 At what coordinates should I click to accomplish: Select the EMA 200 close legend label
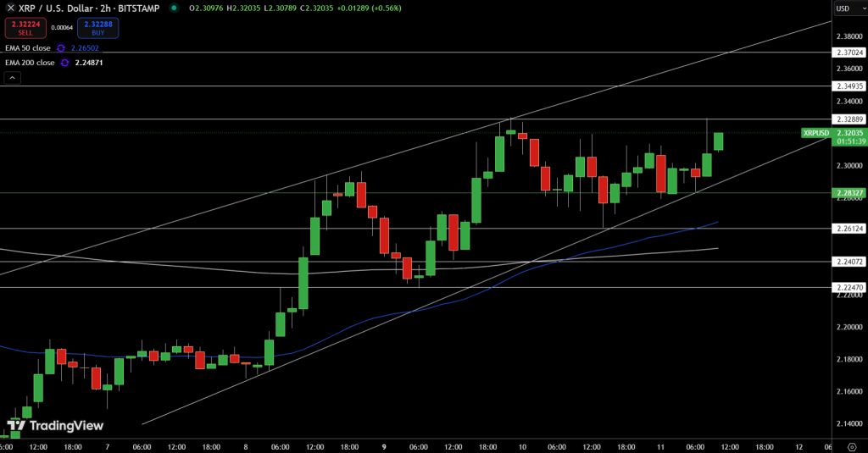coord(30,63)
